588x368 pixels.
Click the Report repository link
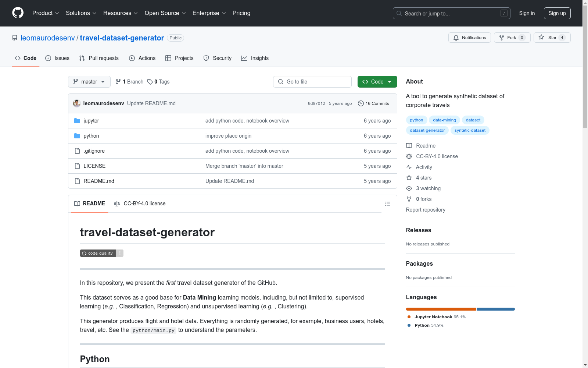[426, 210]
